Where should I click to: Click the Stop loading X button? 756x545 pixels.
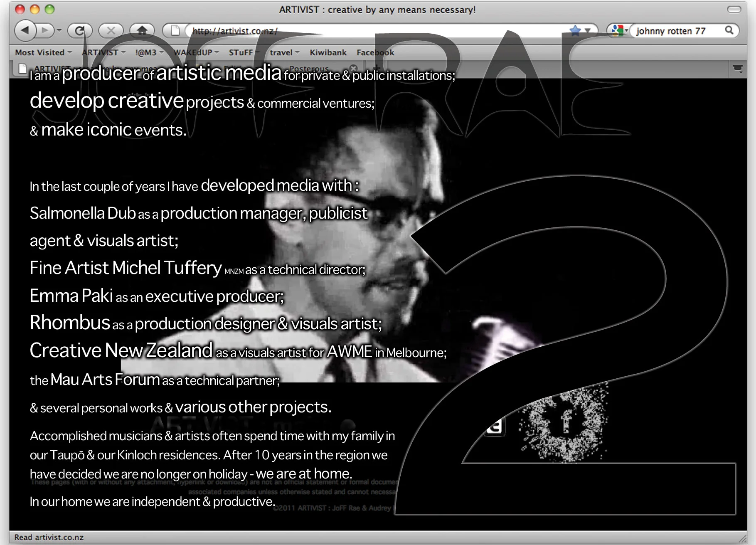111,30
